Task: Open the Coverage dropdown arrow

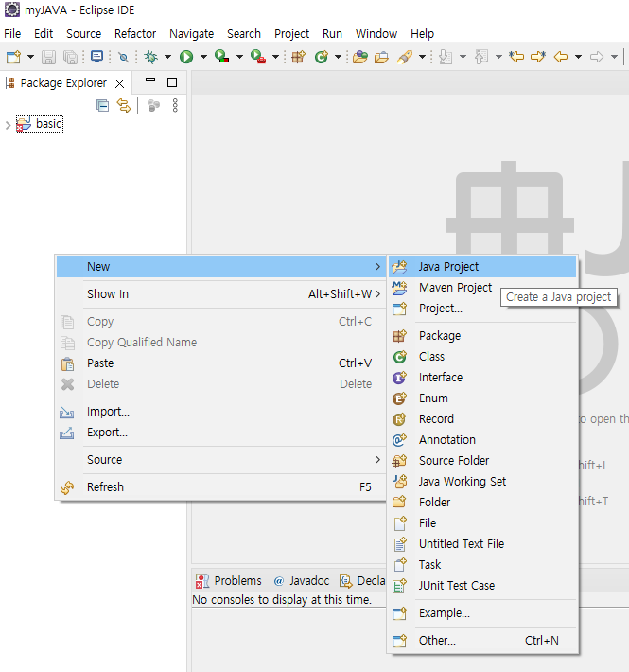Action: [239, 57]
